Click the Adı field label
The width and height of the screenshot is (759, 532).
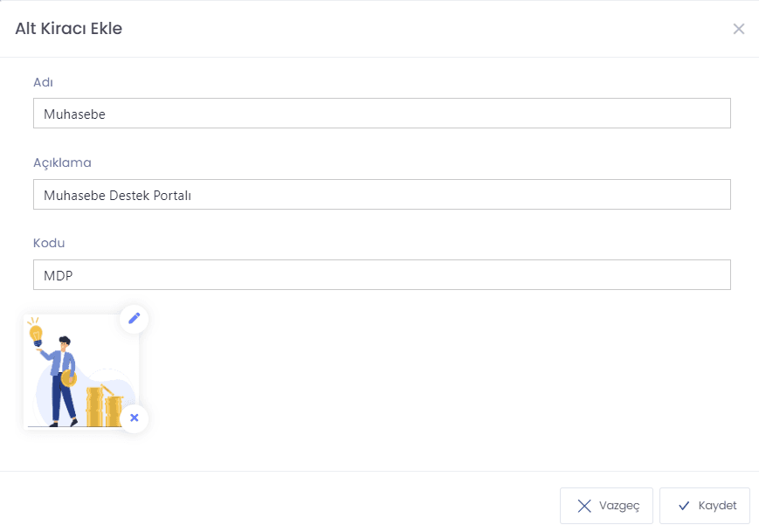pyautogui.click(x=43, y=82)
